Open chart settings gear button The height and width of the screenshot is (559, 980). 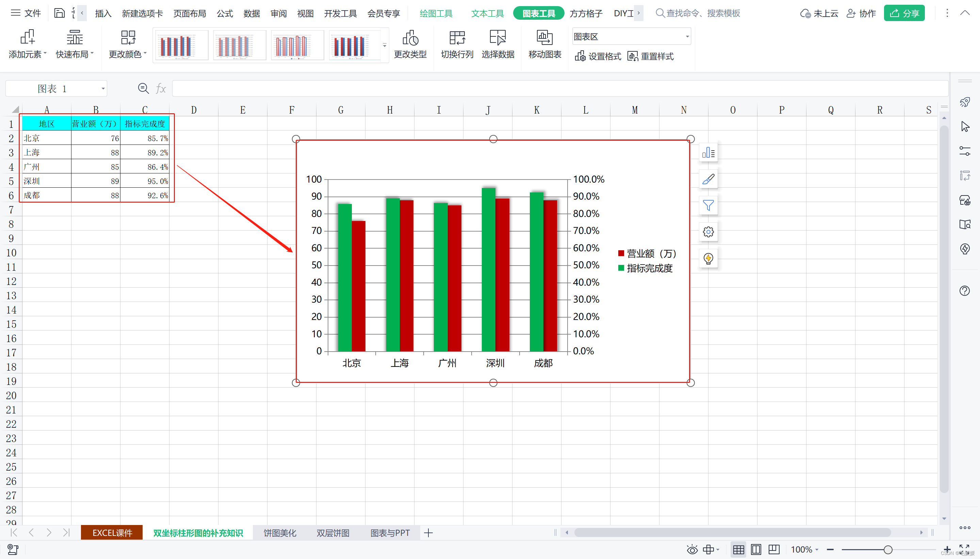click(708, 232)
